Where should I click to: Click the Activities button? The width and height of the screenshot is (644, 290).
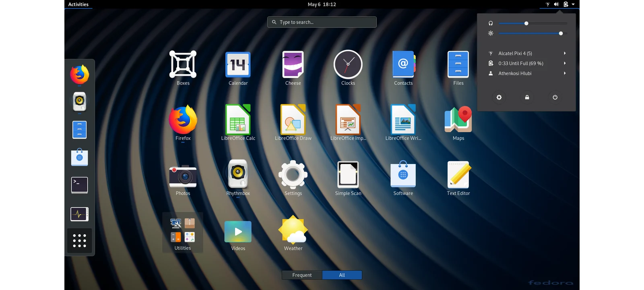click(78, 4)
